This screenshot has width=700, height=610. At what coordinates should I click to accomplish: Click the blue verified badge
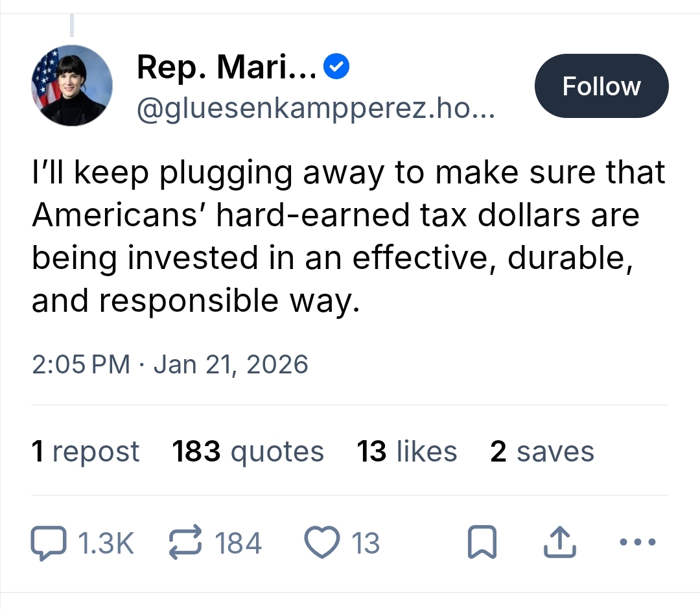point(337,67)
